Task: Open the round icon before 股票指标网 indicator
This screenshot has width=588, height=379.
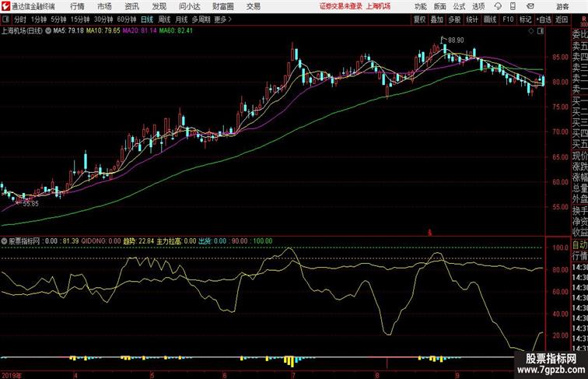Action: click(4, 241)
